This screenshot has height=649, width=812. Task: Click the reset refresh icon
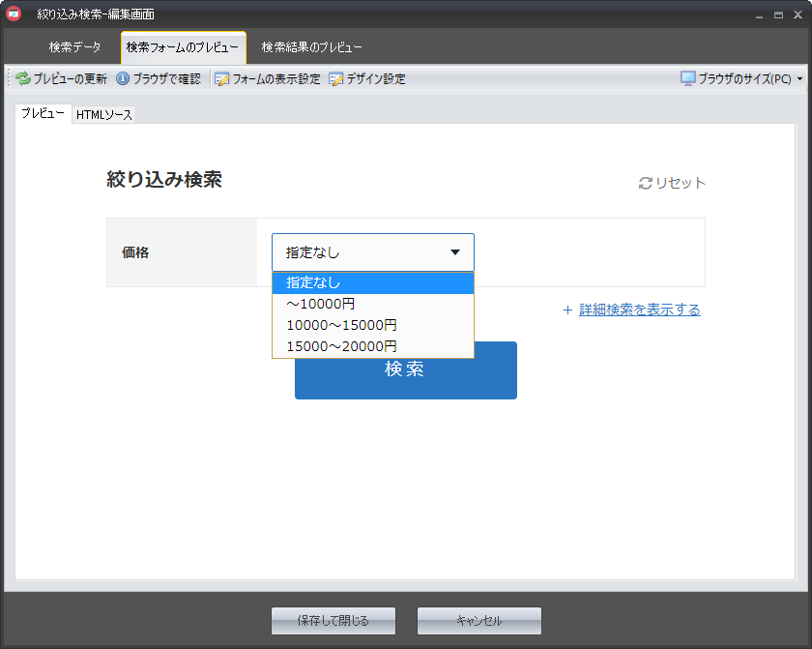[646, 184]
